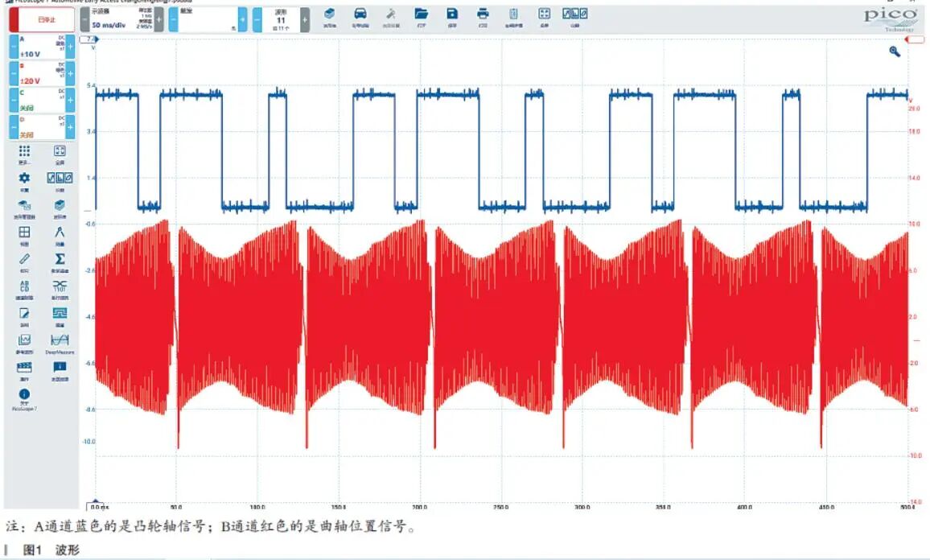Viewport: 930px width, 560px height.
Task: Go to previous waveform buffer
Action: point(257,19)
